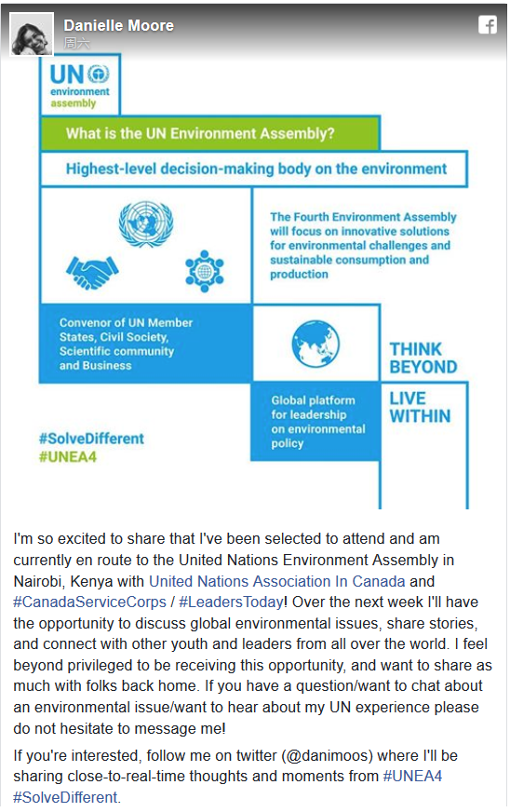
Task: Click the THINK BEYOND text block
Action: point(423,358)
